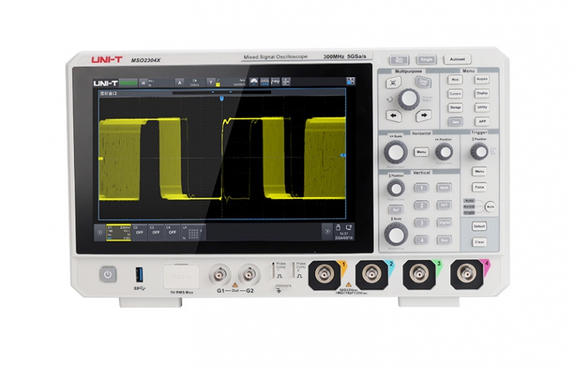Push the Multipurpose zoom frame key
This screenshot has height=368, width=588.
(393, 82)
